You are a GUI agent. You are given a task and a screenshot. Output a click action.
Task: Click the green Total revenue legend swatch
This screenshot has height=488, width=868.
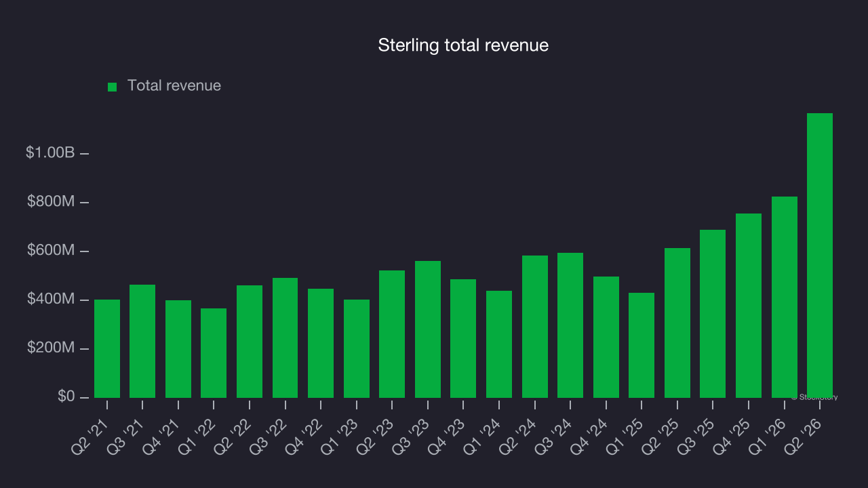(113, 87)
